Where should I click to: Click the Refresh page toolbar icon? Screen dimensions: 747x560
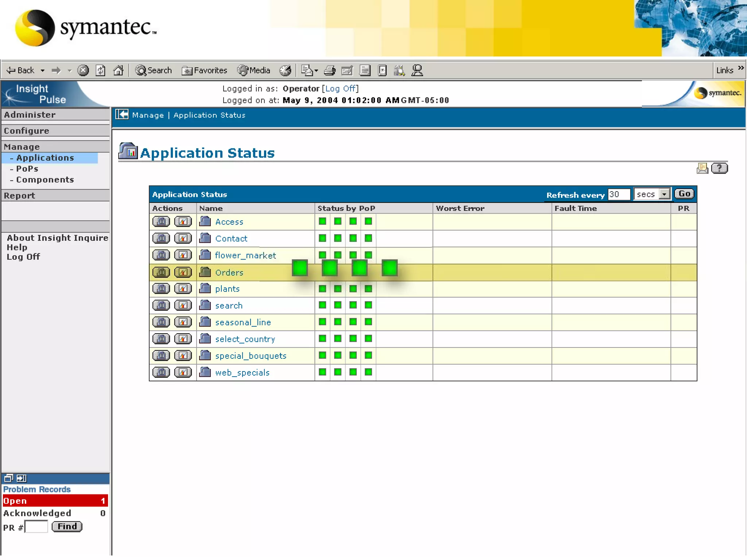point(100,70)
